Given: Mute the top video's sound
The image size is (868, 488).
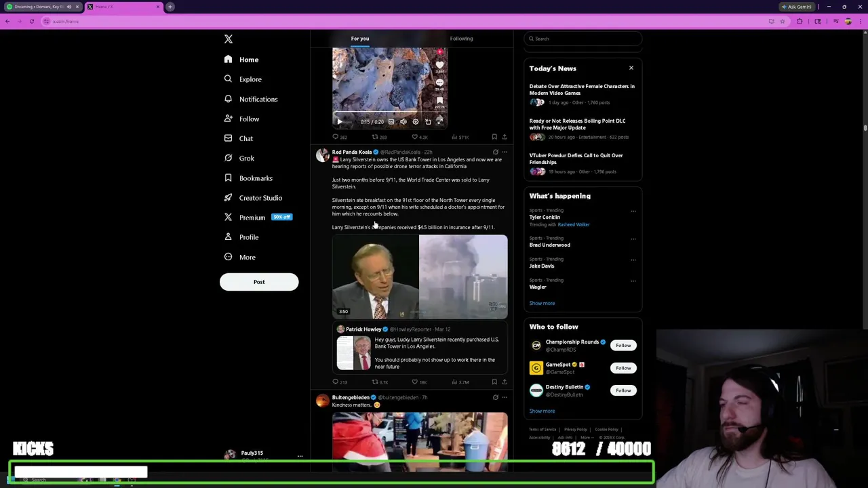Looking at the screenshot, I should point(403,122).
